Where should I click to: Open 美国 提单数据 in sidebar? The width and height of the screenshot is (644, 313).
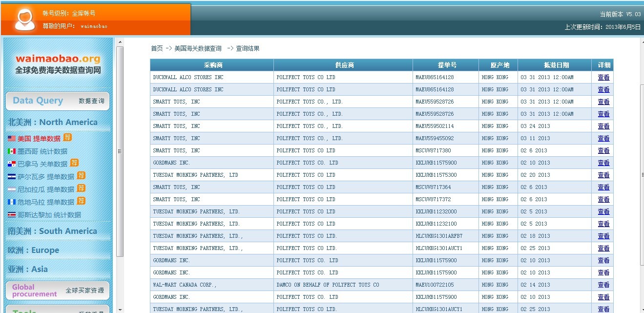click(x=39, y=139)
